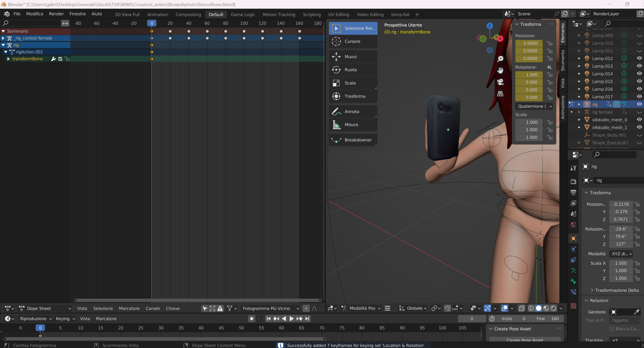Switch perspective/orthographic grid icon
The image size is (644, 348).
pyautogui.click(x=500, y=94)
